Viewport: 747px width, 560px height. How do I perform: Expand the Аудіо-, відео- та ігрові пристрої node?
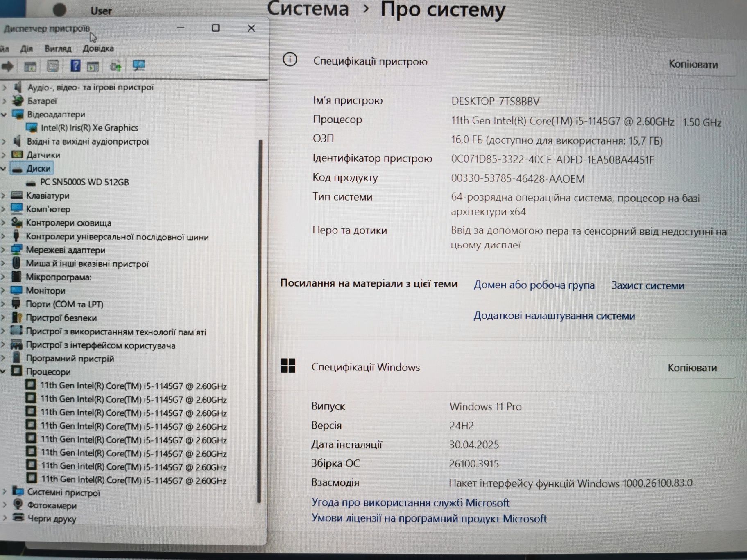(4, 87)
